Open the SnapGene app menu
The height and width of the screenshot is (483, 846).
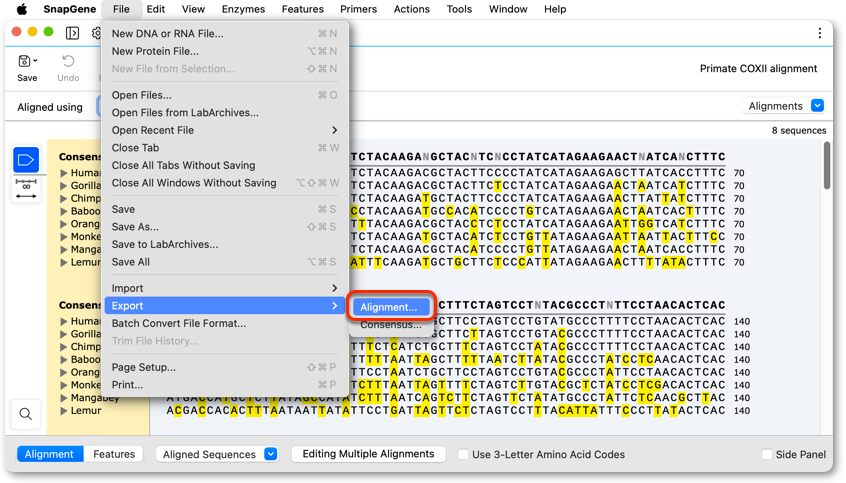[70, 9]
